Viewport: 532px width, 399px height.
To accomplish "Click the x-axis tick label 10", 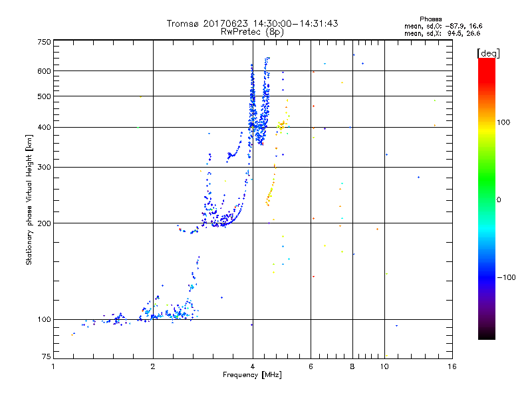I will pyautogui.click(x=384, y=366).
